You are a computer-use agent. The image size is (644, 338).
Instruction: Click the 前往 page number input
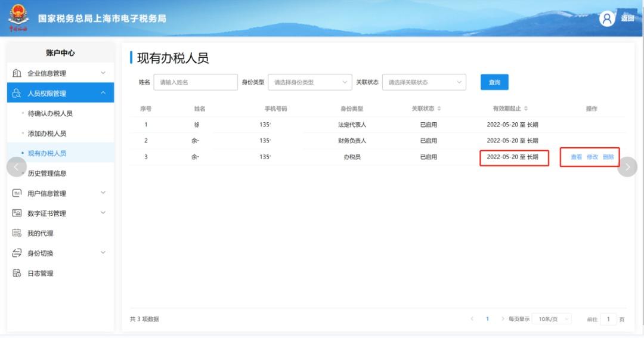point(608,319)
